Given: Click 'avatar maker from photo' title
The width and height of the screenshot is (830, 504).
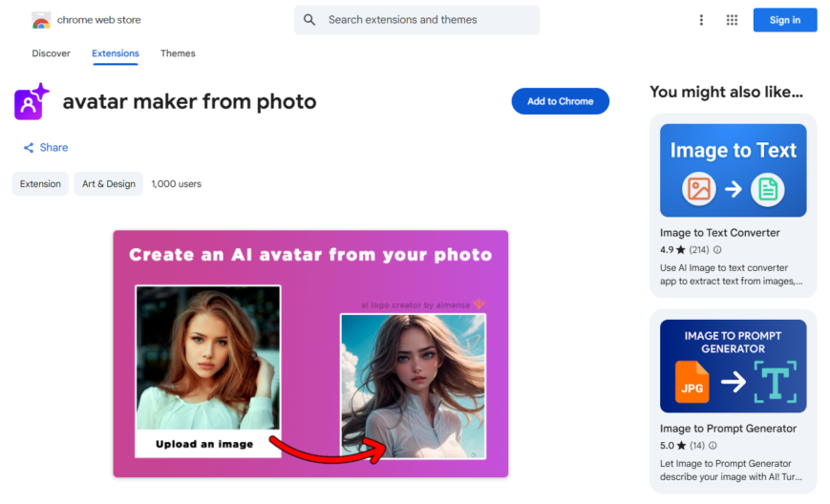Looking at the screenshot, I should (189, 101).
